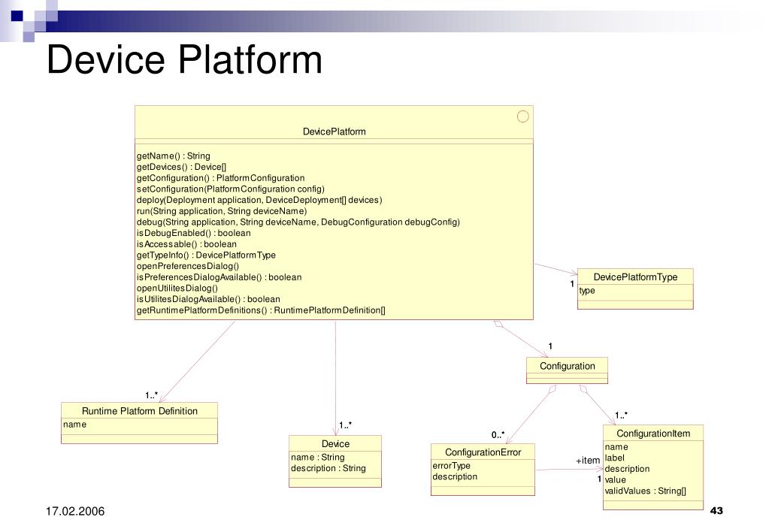The height and width of the screenshot is (532, 769).
Task: Select name attribute in ConfigurationItem
Action: point(616,446)
